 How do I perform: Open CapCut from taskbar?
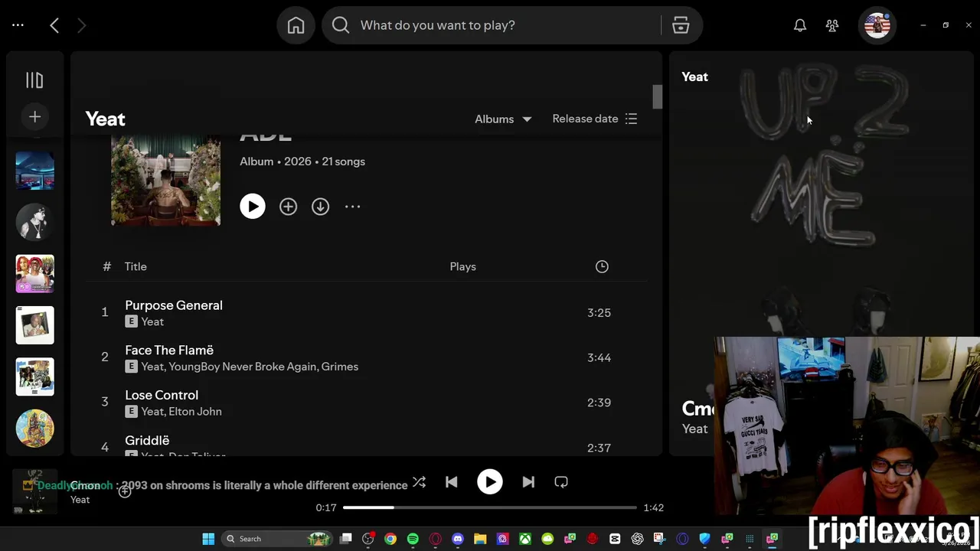615,539
